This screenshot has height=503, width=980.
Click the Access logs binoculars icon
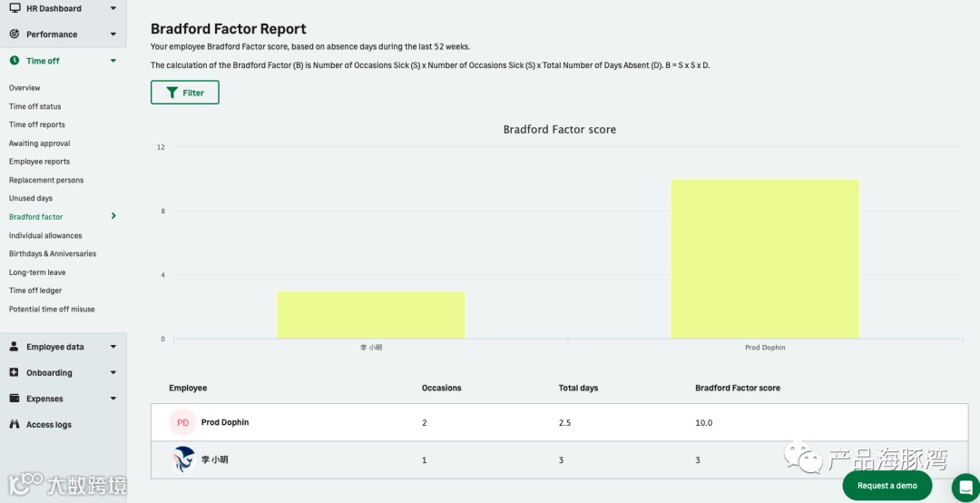pyautogui.click(x=15, y=425)
